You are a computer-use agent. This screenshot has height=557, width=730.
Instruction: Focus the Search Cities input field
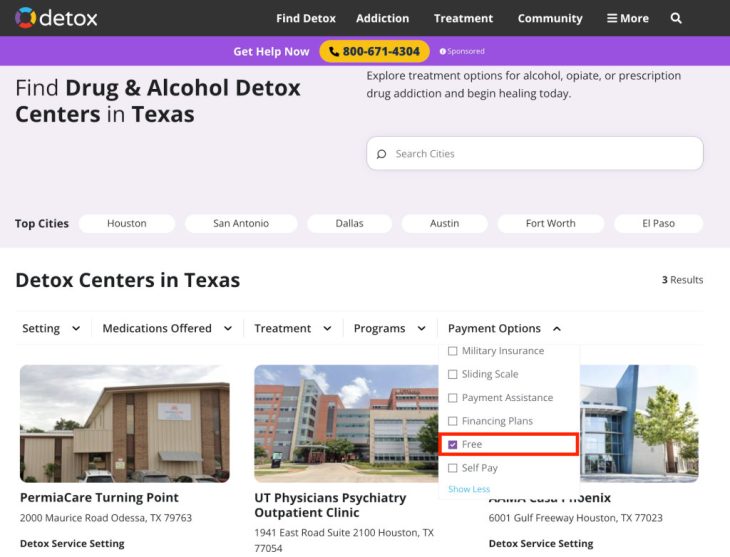(534, 154)
